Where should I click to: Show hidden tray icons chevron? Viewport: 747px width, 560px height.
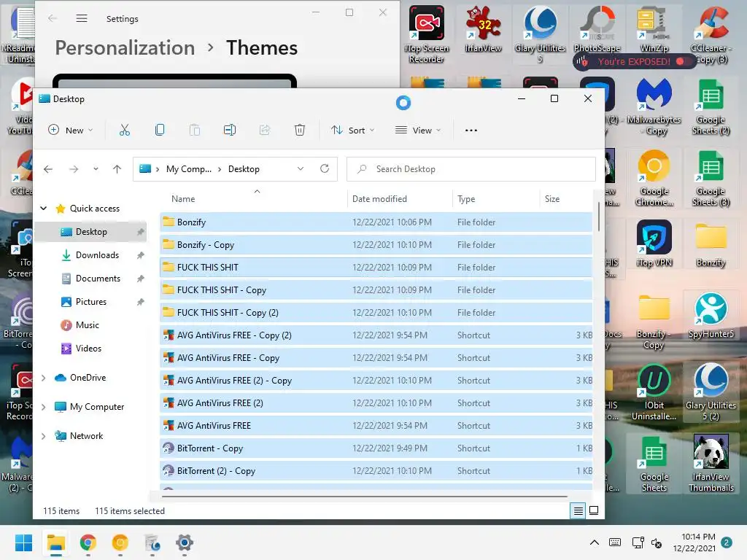click(x=594, y=542)
